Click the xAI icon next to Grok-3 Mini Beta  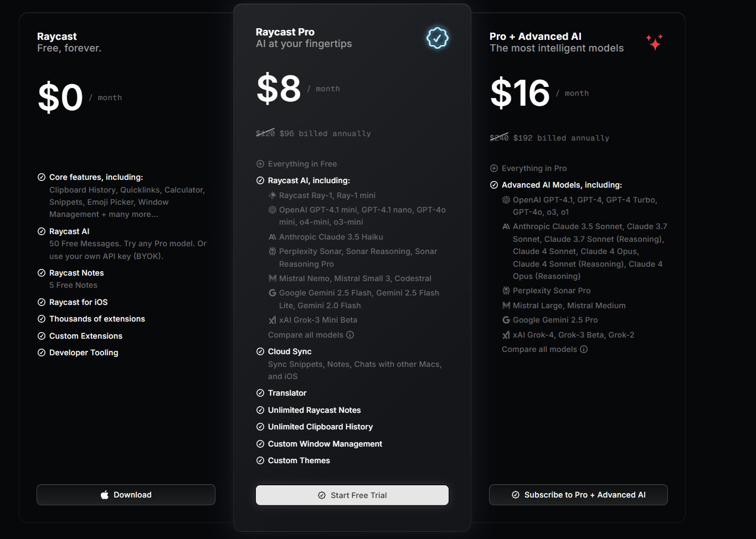[x=272, y=320]
